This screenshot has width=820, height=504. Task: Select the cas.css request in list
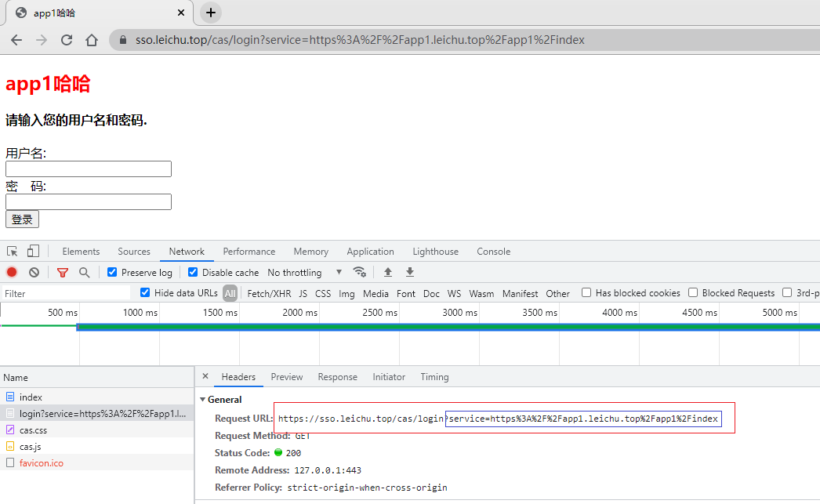click(x=34, y=430)
